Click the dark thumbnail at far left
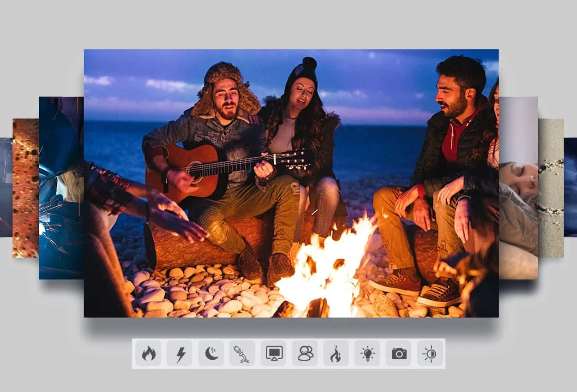The height and width of the screenshot is (392, 577). (x=6, y=187)
